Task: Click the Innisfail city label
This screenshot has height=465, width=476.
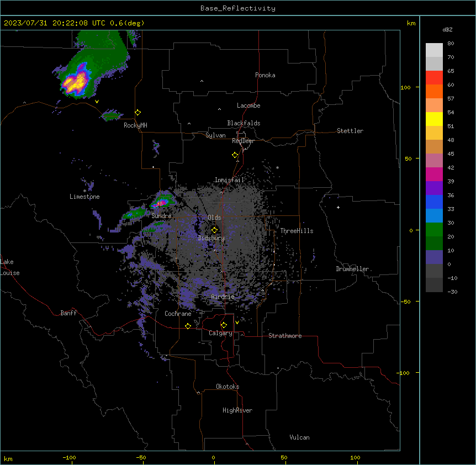Action: click(230, 180)
